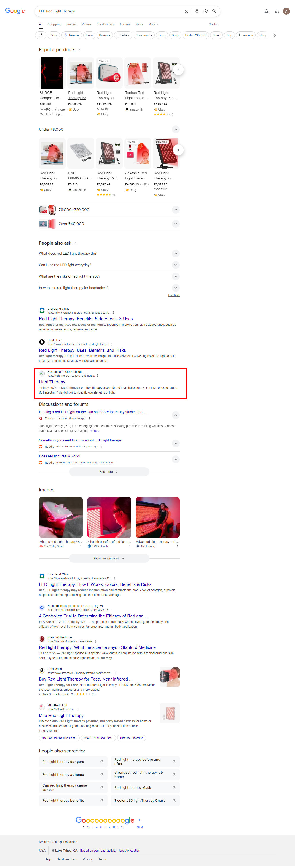Advance the Under ₹8,000 product carousel

click(178, 150)
